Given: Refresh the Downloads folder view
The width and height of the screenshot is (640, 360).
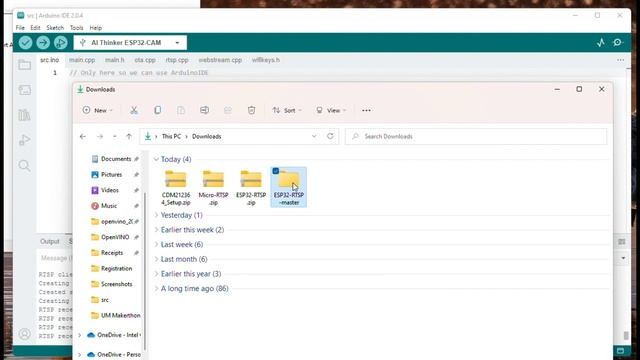Looking at the screenshot, I should [x=330, y=136].
